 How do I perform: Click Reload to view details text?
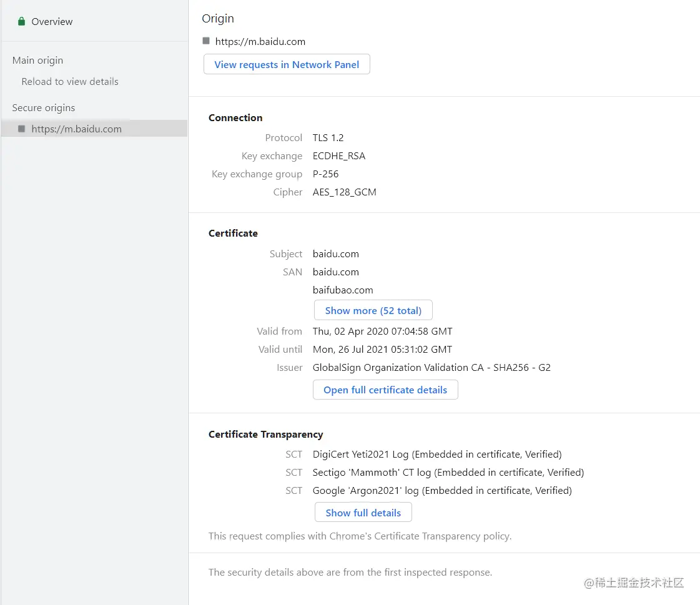coord(70,82)
